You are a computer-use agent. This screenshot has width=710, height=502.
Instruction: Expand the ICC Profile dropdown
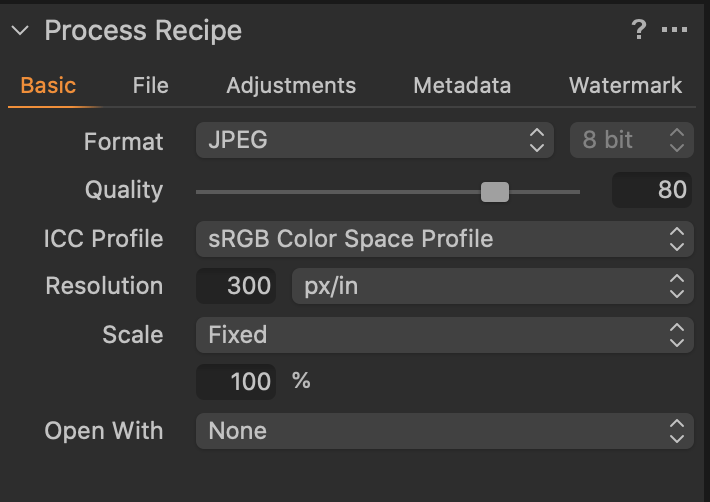[x=444, y=239]
